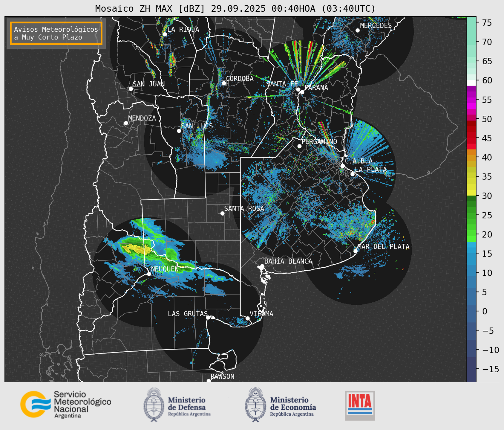The height and width of the screenshot is (430, 504).
Task: Select the Las Grutas marker dot
Action: click(x=208, y=318)
